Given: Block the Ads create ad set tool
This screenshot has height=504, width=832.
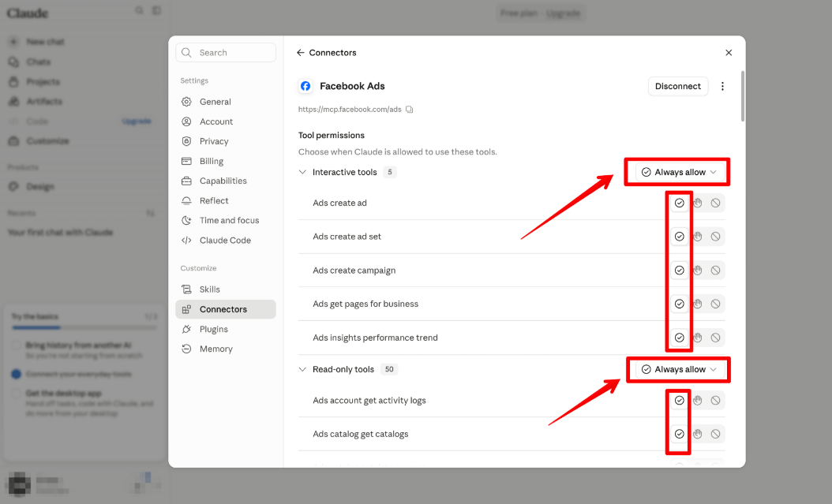Looking at the screenshot, I should (715, 237).
